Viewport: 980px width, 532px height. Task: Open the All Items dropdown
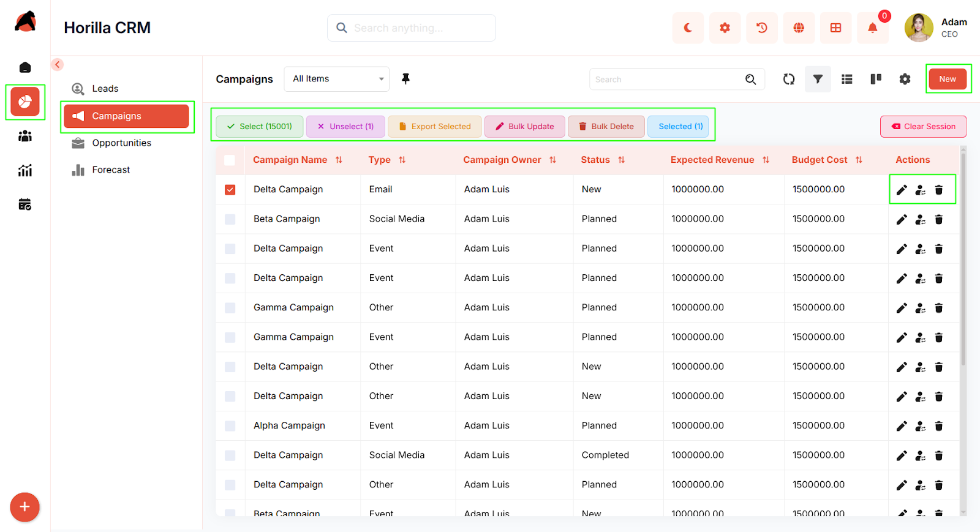(337, 79)
